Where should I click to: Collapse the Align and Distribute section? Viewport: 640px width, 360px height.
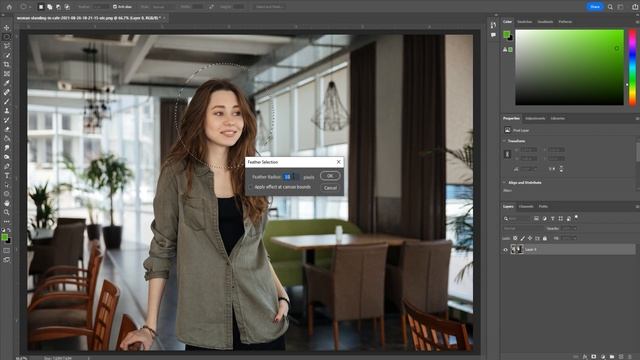coord(504,182)
